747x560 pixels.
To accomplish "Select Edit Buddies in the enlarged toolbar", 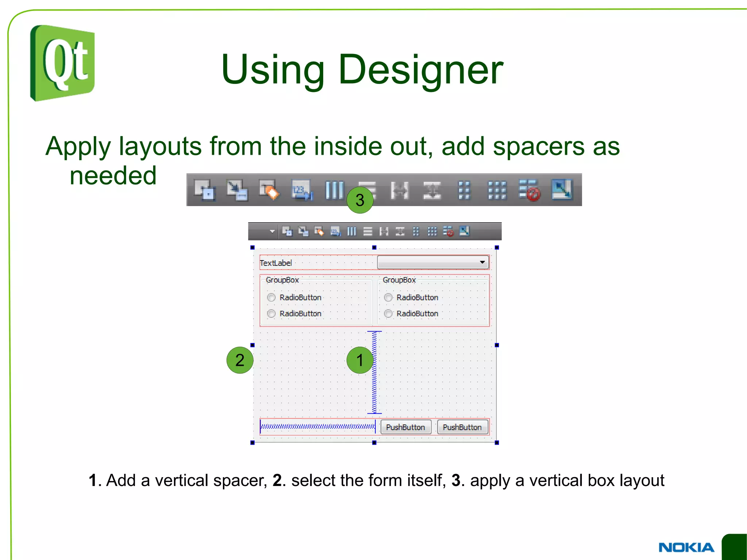I will [x=269, y=190].
